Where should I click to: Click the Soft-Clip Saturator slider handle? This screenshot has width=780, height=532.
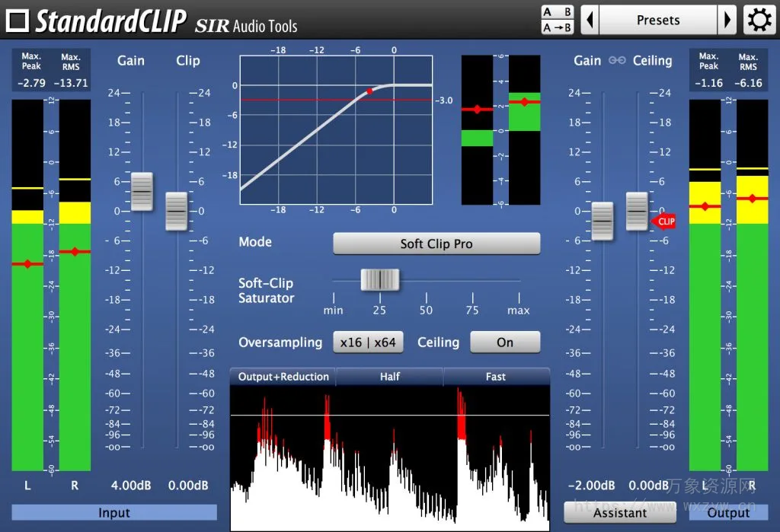(381, 280)
